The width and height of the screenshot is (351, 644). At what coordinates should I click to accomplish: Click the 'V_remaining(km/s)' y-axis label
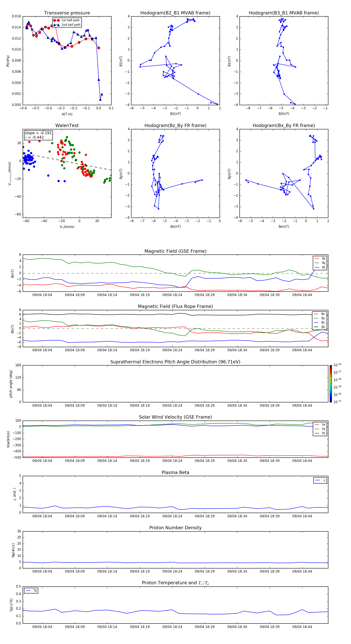coord(10,173)
